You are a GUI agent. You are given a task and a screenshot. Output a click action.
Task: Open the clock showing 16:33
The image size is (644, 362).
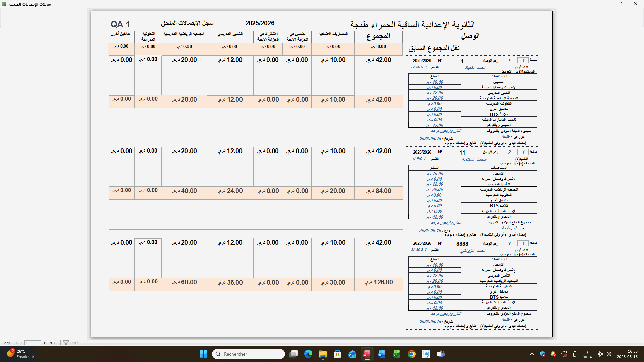627,354
